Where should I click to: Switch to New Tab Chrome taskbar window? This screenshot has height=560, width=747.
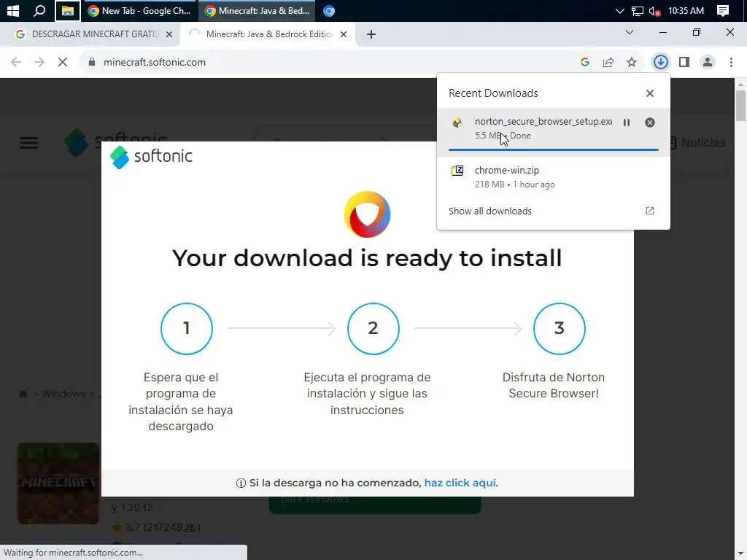coord(139,10)
